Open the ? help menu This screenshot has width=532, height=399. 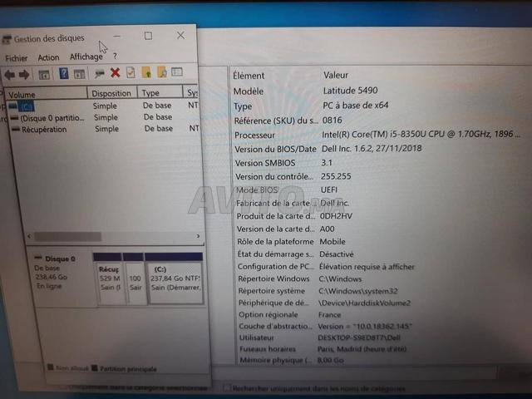115,56
